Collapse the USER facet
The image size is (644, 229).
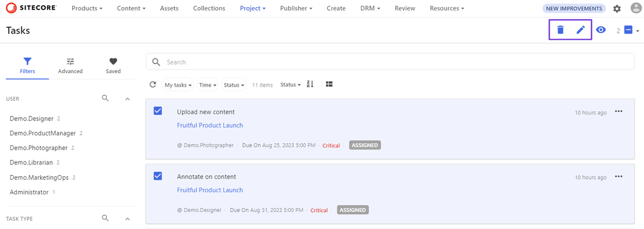tap(127, 98)
